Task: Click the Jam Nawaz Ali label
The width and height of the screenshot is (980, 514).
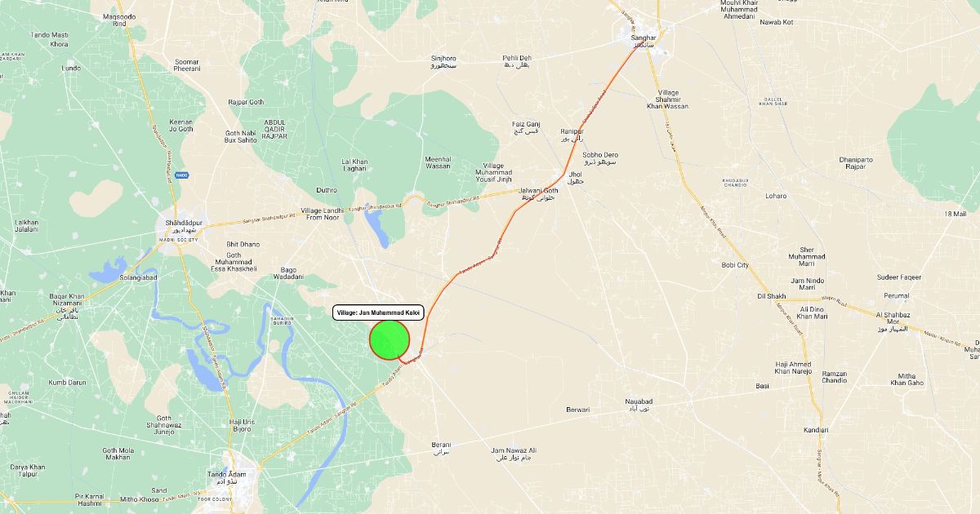Action: [514, 450]
